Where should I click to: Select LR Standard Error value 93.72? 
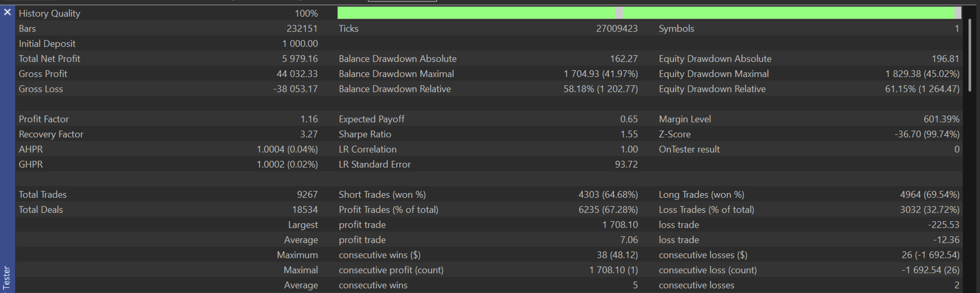pyautogui.click(x=627, y=164)
